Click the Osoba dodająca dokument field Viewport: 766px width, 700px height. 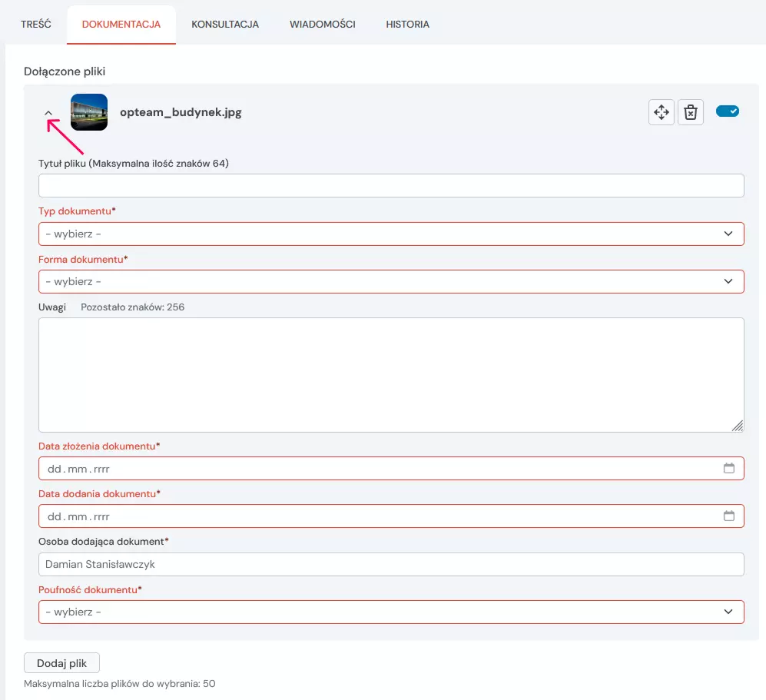coord(390,564)
